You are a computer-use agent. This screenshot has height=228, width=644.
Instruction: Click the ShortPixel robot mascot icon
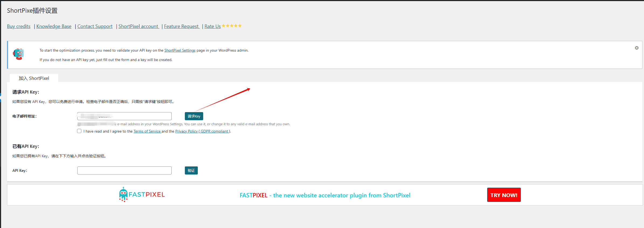18,54
